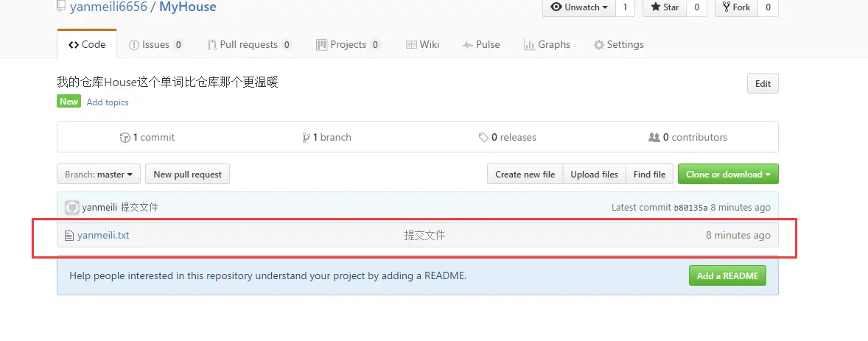Click the yanmeili avatar in commit bar
Screen dimensions: 868x341
click(72, 208)
